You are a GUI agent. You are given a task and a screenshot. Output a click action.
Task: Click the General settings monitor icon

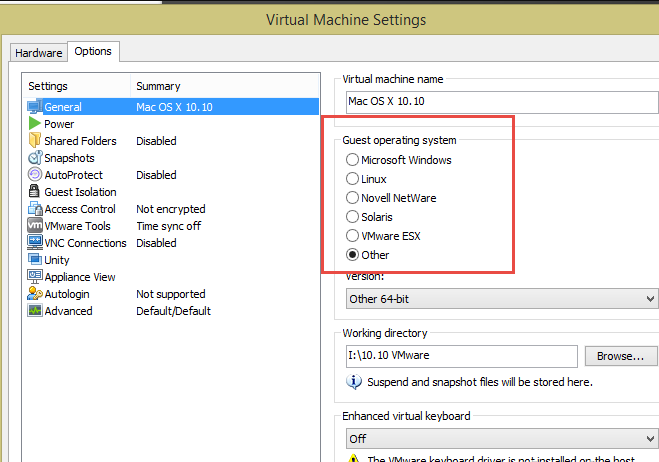35,107
